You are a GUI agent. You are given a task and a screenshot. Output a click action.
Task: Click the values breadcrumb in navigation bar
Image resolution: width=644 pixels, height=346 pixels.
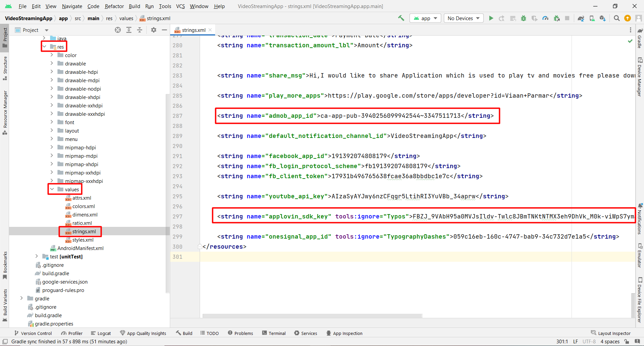pyautogui.click(x=126, y=18)
